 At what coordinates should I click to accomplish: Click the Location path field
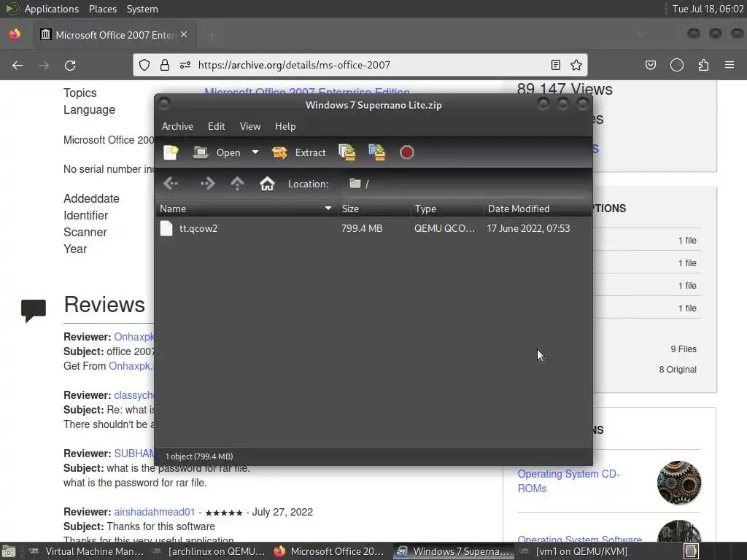pos(465,184)
